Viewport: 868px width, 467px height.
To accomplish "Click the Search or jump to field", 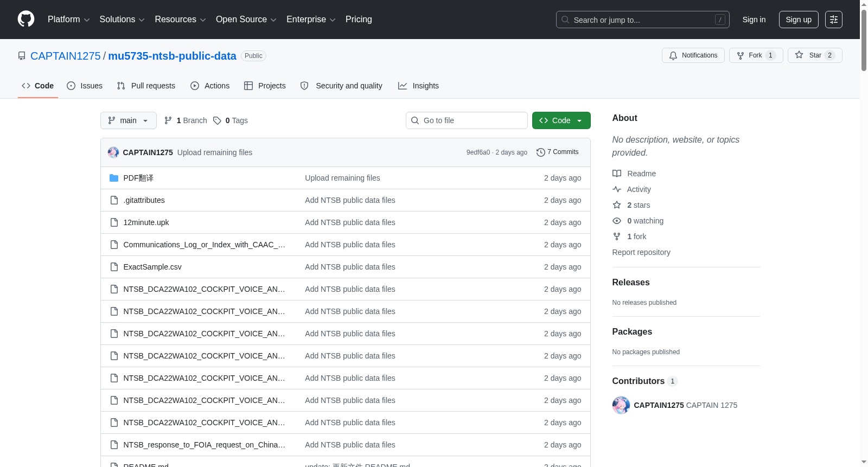I will [x=643, y=20].
